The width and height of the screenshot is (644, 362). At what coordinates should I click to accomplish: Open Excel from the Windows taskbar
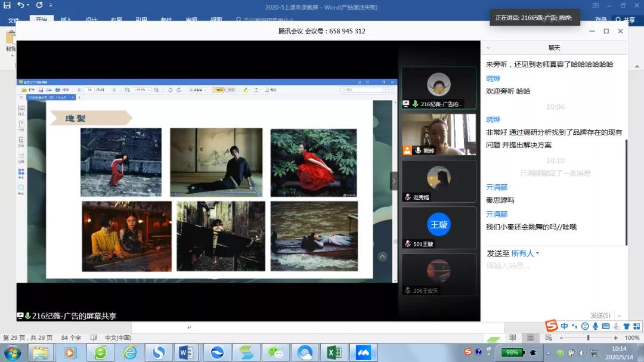(x=334, y=352)
